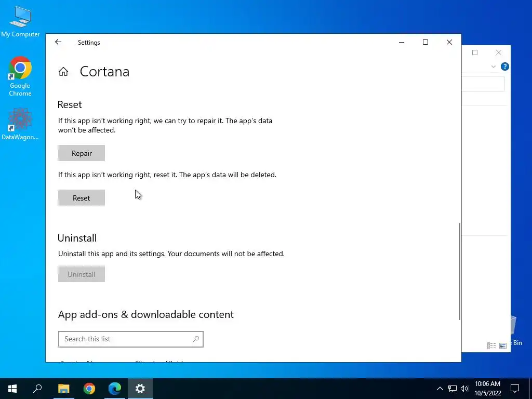The image size is (532, 399).
Task: Maximize the Settings window
Action: [x=425, y=42]
